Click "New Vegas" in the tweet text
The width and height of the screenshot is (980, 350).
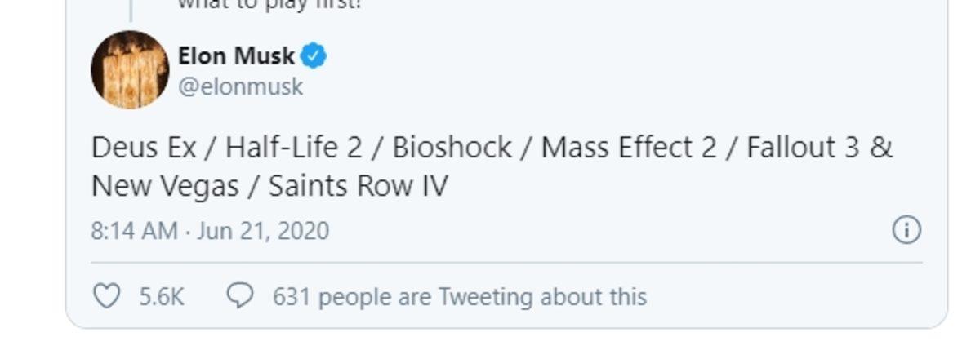[163, 186]
